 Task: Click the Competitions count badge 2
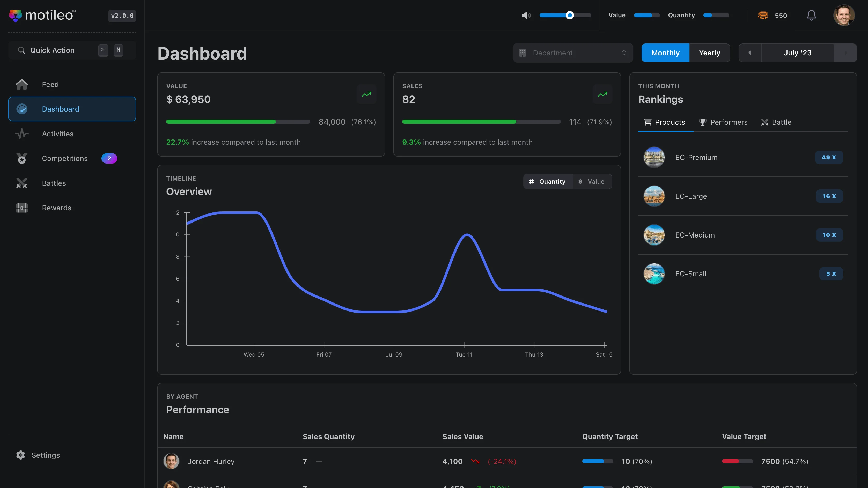coord(109,158)
